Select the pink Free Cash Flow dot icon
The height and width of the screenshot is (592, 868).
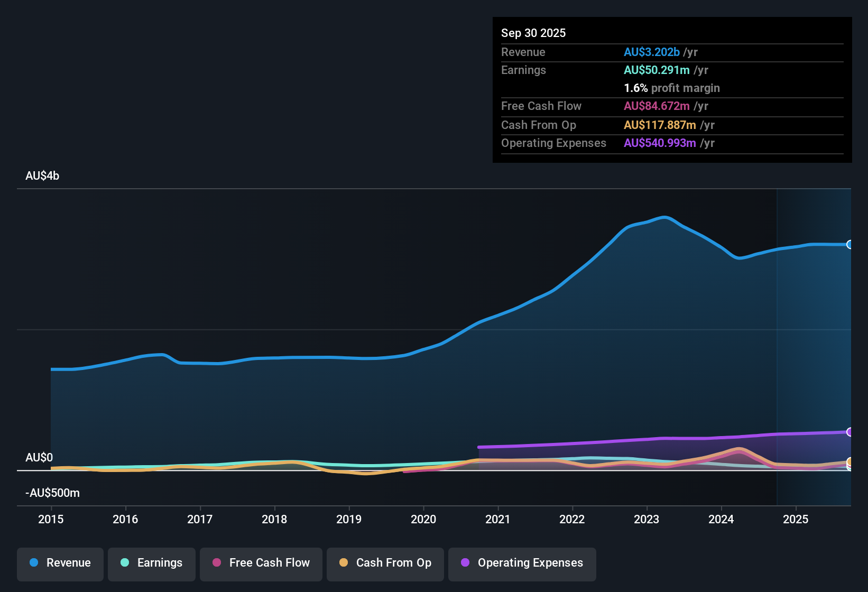coord(217,563)
